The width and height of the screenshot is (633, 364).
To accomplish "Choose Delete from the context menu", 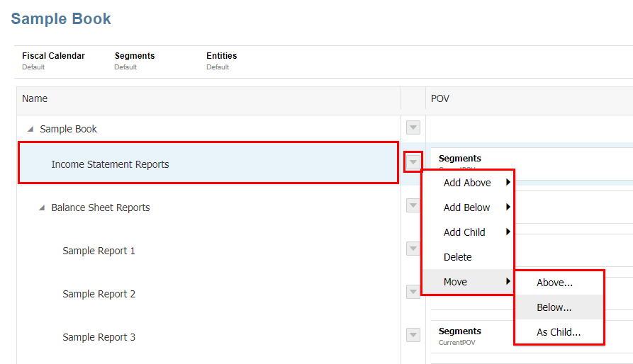I will coord(458,257).
